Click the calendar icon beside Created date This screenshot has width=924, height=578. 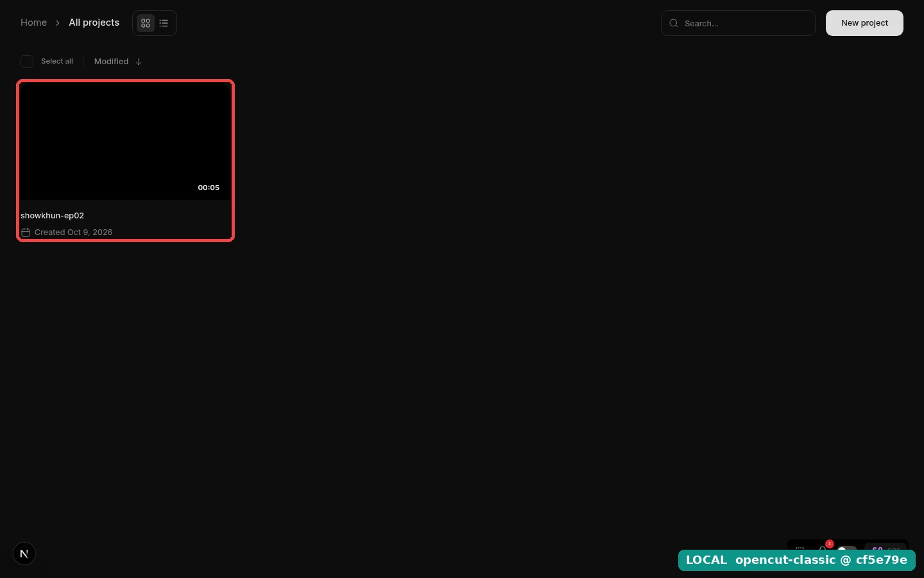26,232
